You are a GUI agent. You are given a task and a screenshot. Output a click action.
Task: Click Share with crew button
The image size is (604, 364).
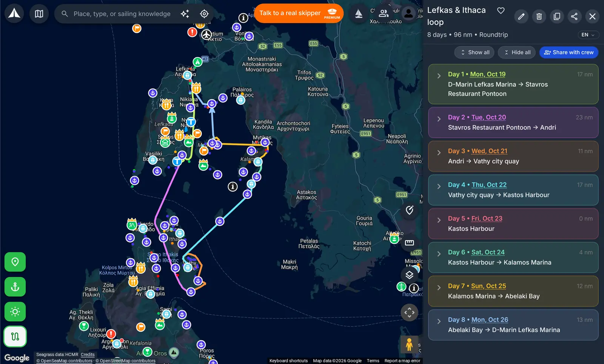pos(569,52)
